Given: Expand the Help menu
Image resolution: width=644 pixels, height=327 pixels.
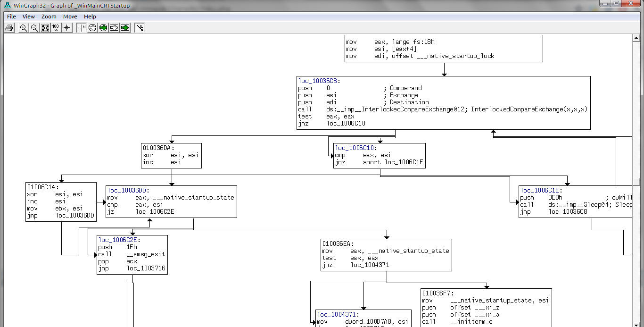Looking at the screenshot, I should (x=90, y=17).
